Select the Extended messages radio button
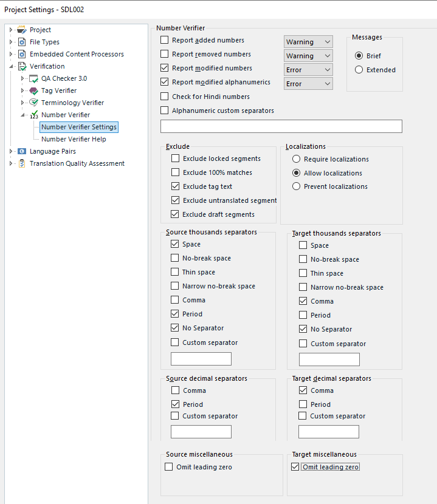The image size is (437, 504). (359, 70)
